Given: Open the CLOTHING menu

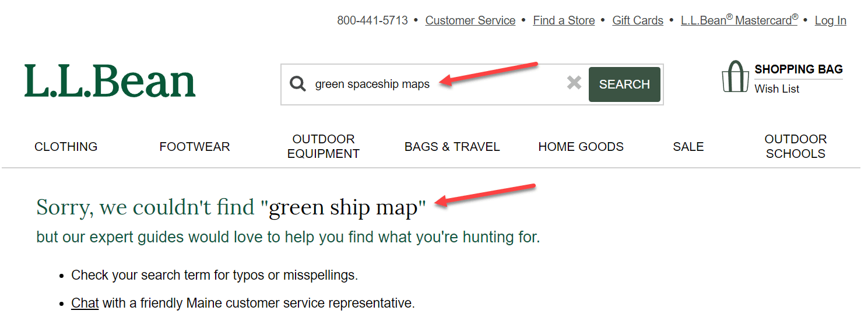Looking at the screenshot, I should [66, 147].
